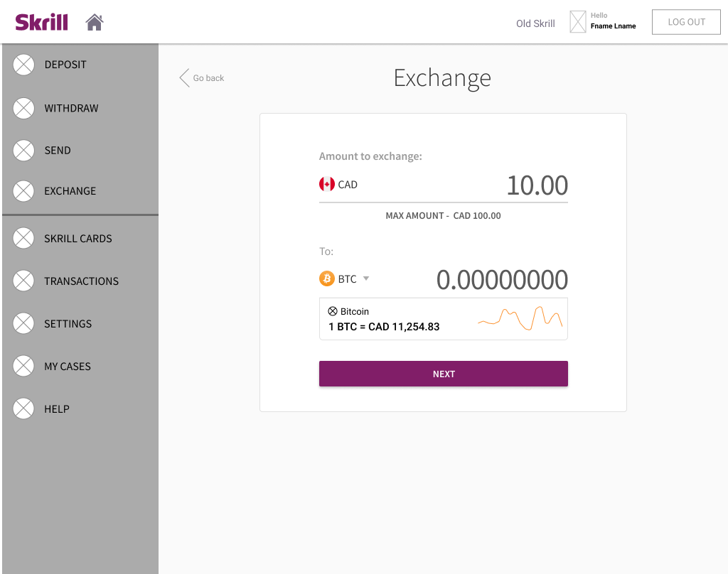The width and height of the screenshot is (728, 574).
Task: Click the Canadian flag icon
Action: coord(327,184)
